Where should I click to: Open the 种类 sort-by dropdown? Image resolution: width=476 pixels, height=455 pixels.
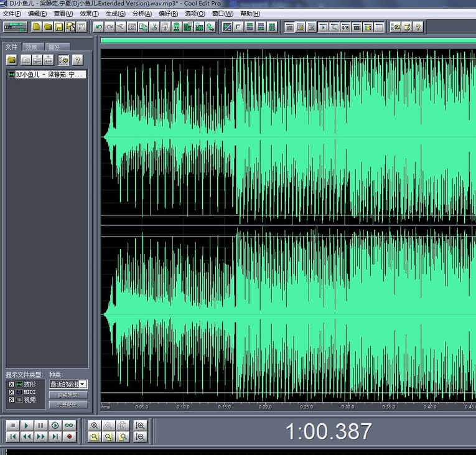[x=83, y=385]
